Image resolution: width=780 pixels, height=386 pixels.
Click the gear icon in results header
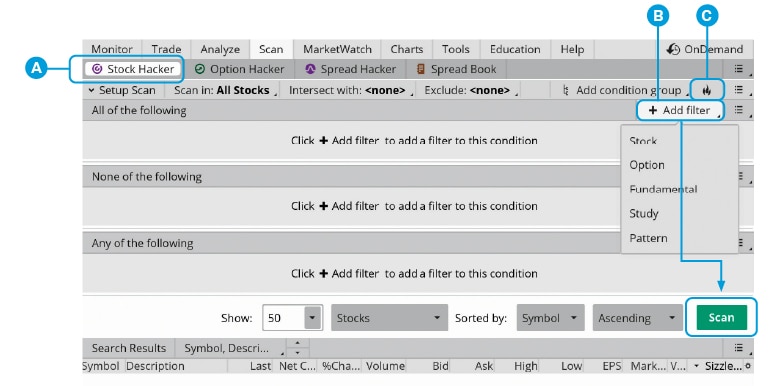(x=747, y=367)
